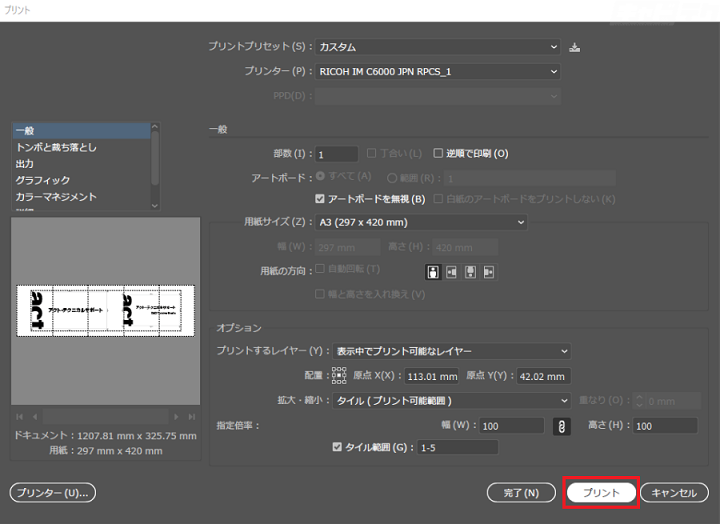Open 用紙サイズ dropdown showing A3
This screenshot has height=524, width=720.
(421, 222)
